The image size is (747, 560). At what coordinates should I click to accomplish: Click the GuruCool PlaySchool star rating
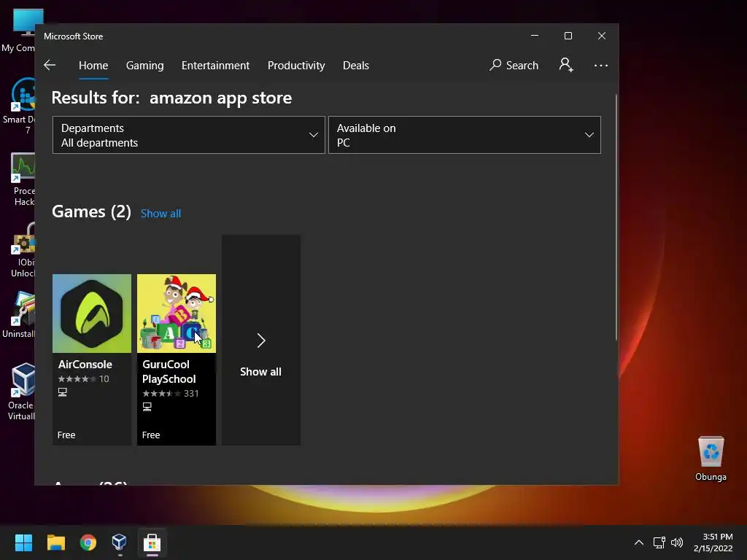point(161,394)
